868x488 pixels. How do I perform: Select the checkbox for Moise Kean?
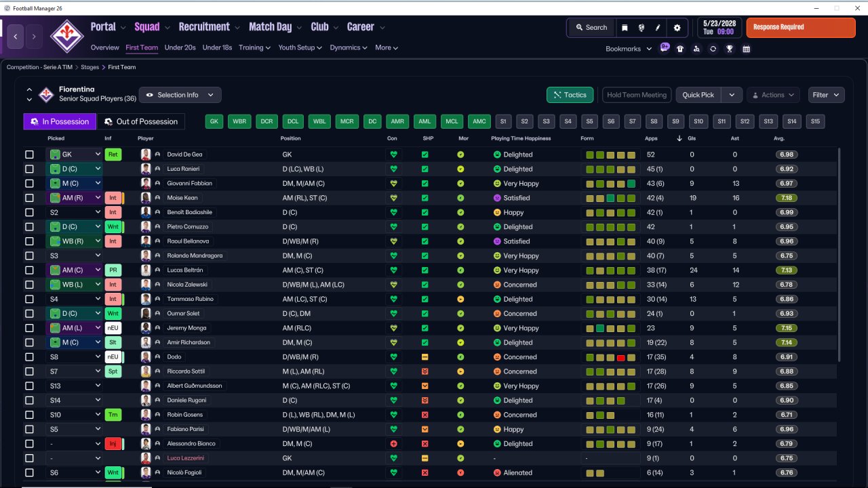coord(29,198)
